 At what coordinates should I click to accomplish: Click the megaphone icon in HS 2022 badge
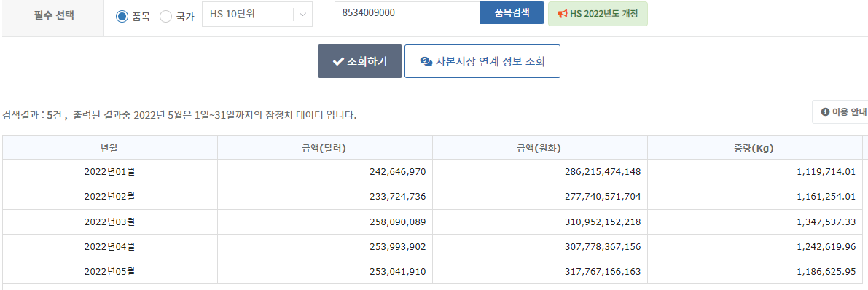(x=562, y=14)
